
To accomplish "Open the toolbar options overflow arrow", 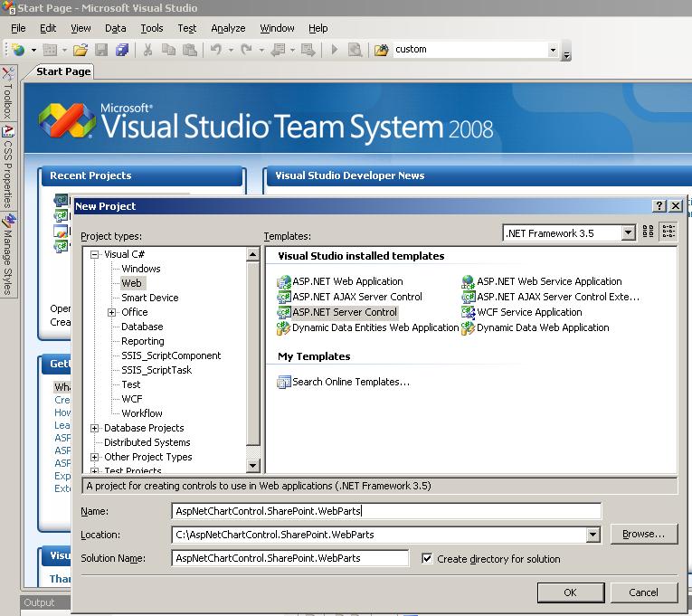I will (x=566, y=52).
